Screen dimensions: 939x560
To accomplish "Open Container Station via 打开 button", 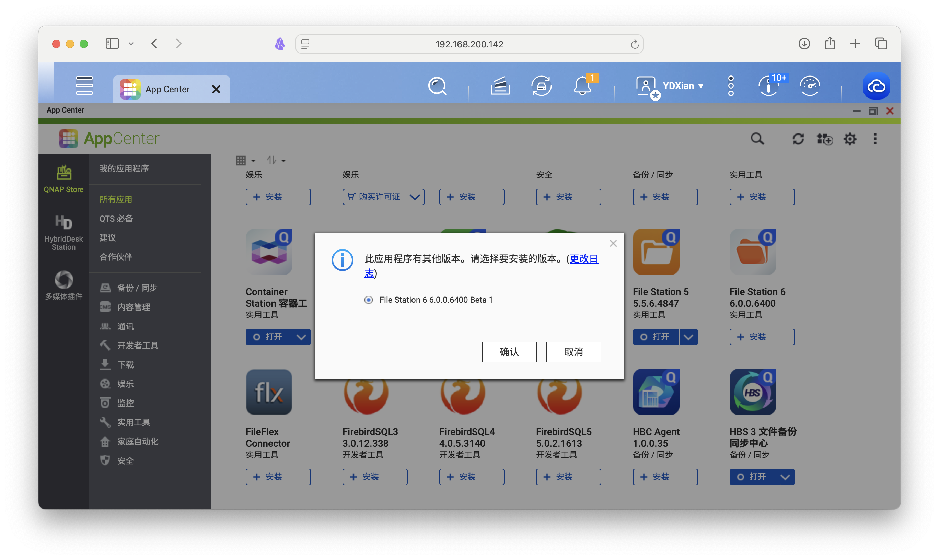I will [x=269, y=337].
